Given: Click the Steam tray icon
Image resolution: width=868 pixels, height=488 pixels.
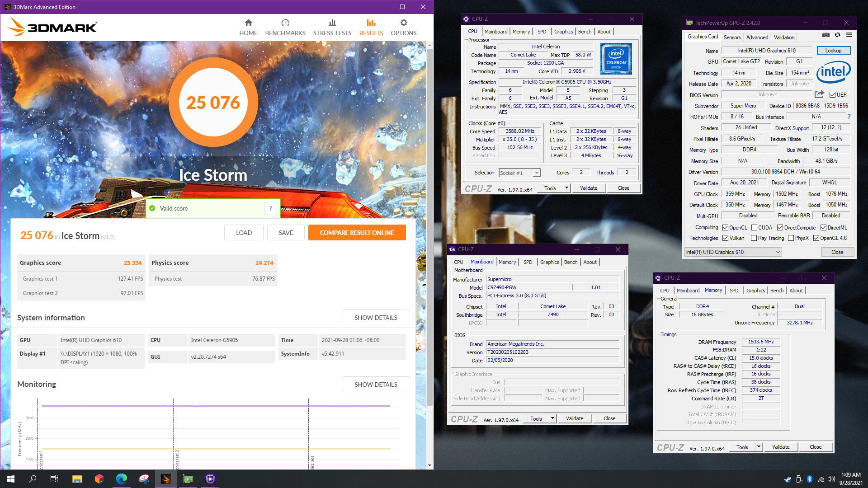Looking at the screenshot, I should pos(788,479).
